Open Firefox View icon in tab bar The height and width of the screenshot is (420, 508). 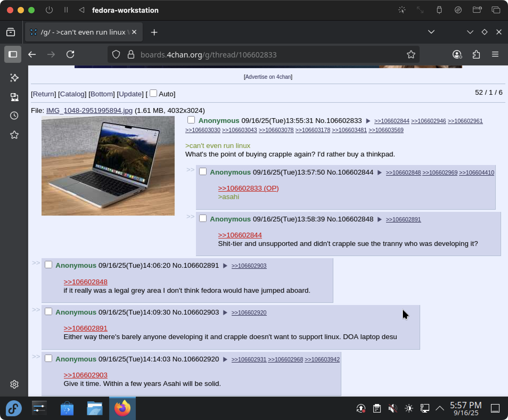11,32
